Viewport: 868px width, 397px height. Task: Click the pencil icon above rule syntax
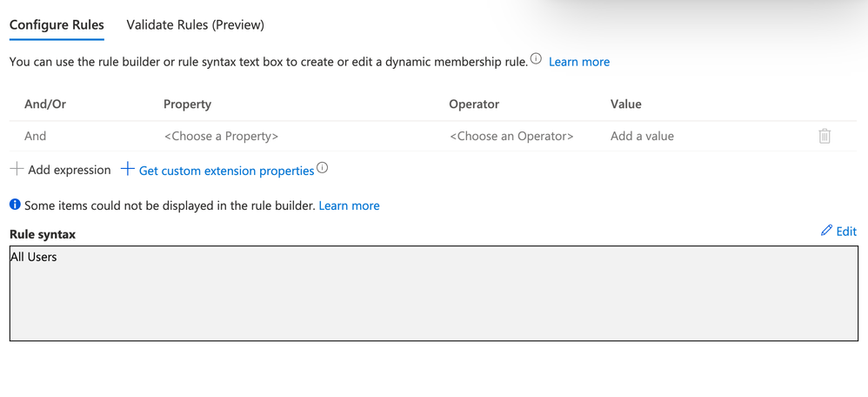pyautogui.click(x=826, y=231)
